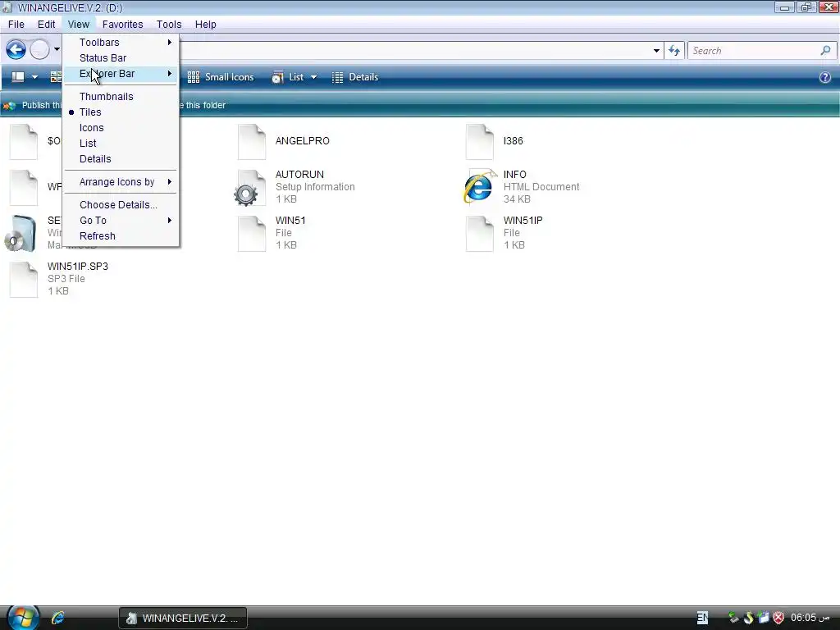Open Choose Details dialog entry
The height and width of the screenshot is (630, 840).
(121, 204)
